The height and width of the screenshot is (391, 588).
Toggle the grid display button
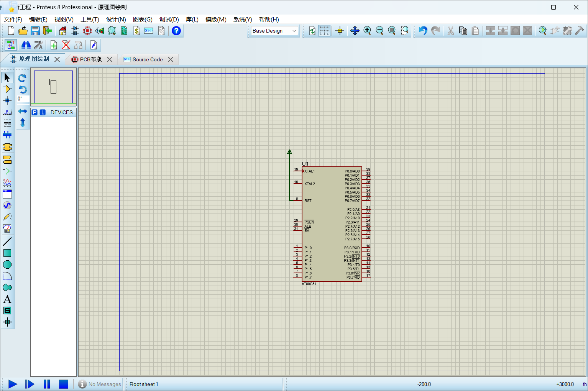(324, 31)
